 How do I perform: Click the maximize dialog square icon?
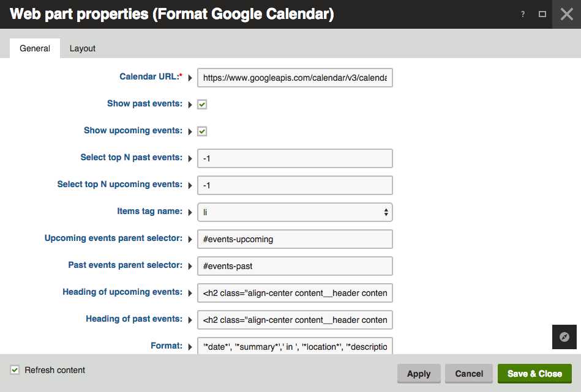click(x=542, y=14)
